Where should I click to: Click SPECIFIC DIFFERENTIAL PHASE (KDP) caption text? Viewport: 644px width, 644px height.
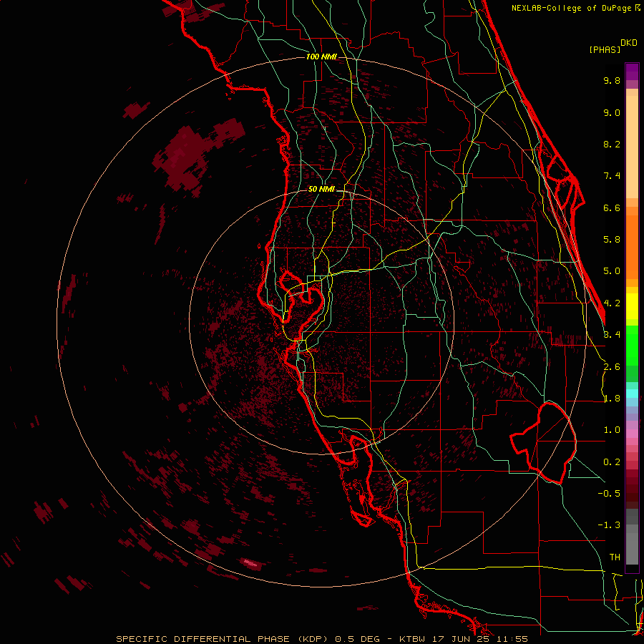[x=222, y=639]
